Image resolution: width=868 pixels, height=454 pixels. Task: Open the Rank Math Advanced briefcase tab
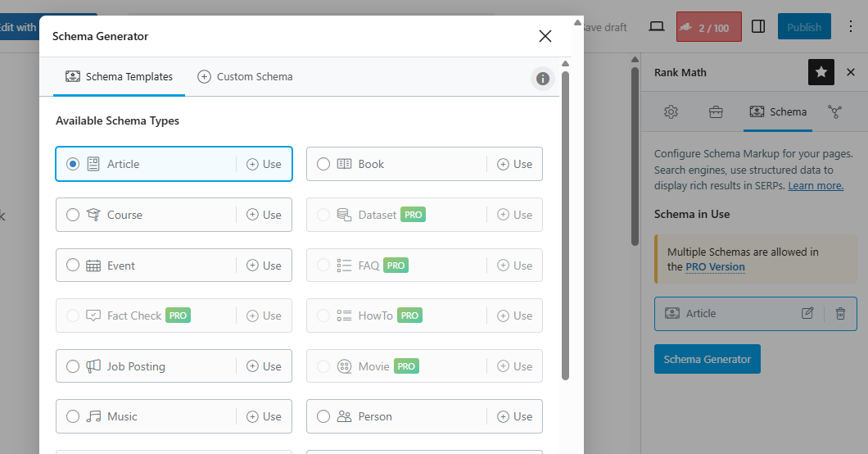716,112
